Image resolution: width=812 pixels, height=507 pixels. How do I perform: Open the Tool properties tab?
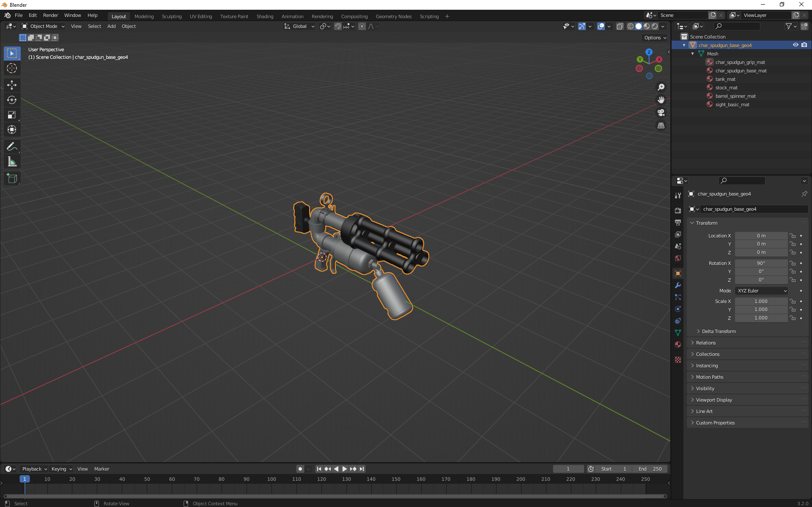pyautogui.click(x=678, y=196)
